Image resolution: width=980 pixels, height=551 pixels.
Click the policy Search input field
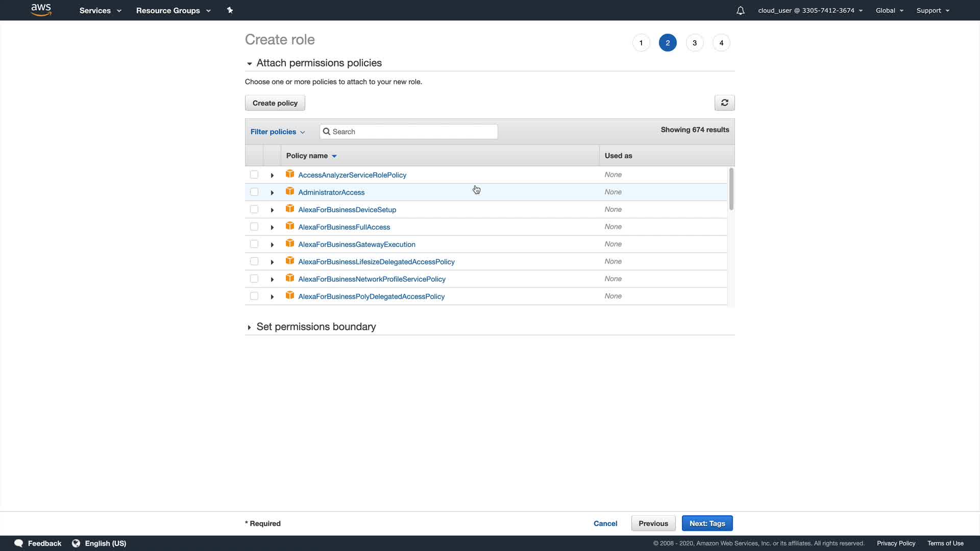[413, 132]
